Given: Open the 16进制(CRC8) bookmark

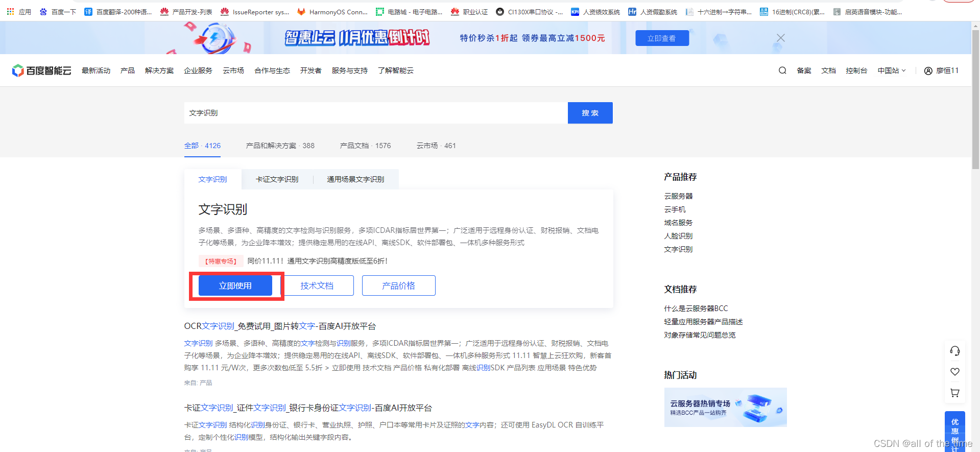Looking at the screenshot, I should tap(792, 12).
